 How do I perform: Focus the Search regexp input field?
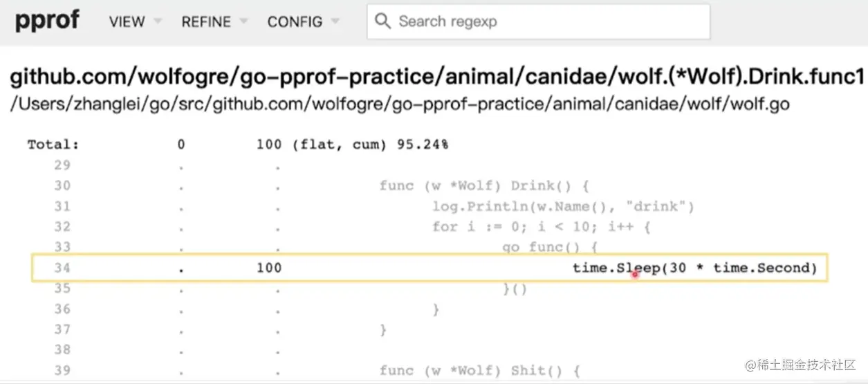[x=546, y=21]
